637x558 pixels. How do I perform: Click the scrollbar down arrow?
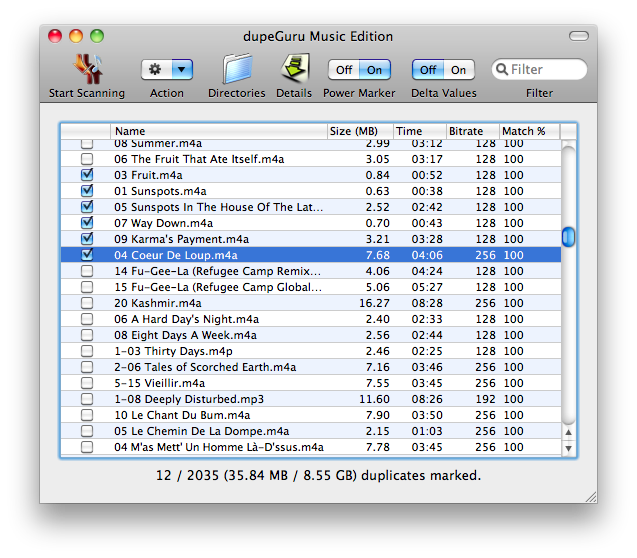(x=568, y=448)
